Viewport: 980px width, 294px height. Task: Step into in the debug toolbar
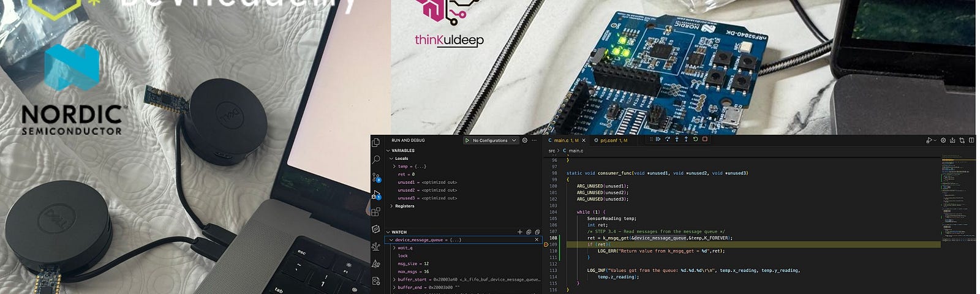(677, 140)
